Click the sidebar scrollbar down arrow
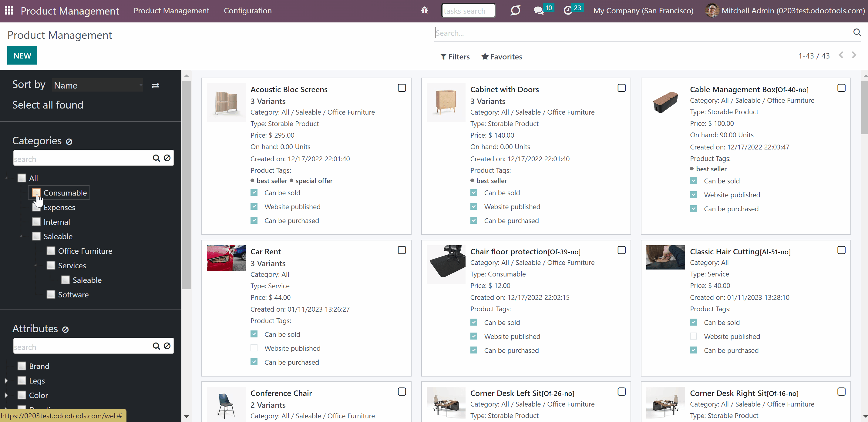The image size is (868, 422). click(x=186, y=417)
